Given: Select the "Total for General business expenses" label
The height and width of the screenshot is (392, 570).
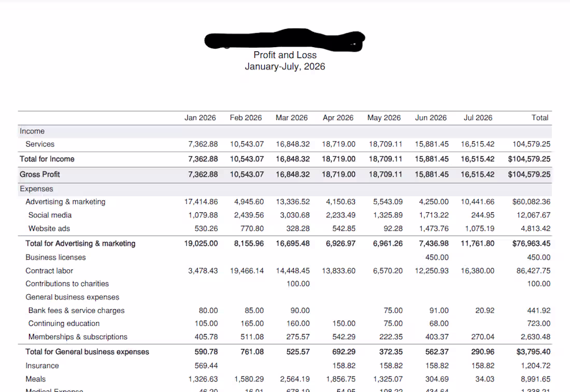Looking at the screenshot, I should (x=87, y=352).
